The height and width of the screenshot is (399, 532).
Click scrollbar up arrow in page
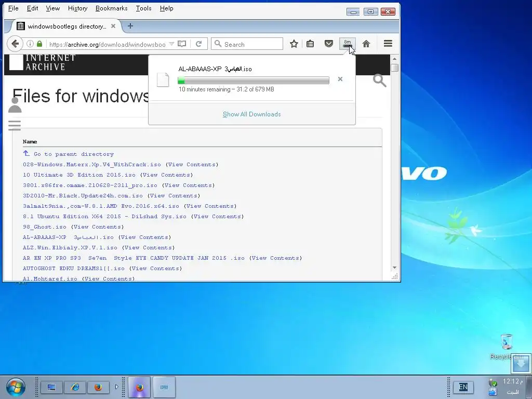(394, 59)
